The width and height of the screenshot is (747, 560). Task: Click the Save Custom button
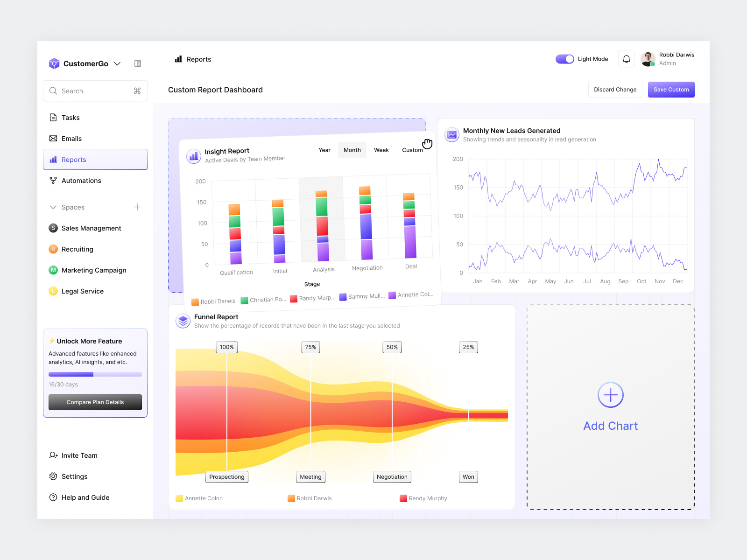coord(671,89)
